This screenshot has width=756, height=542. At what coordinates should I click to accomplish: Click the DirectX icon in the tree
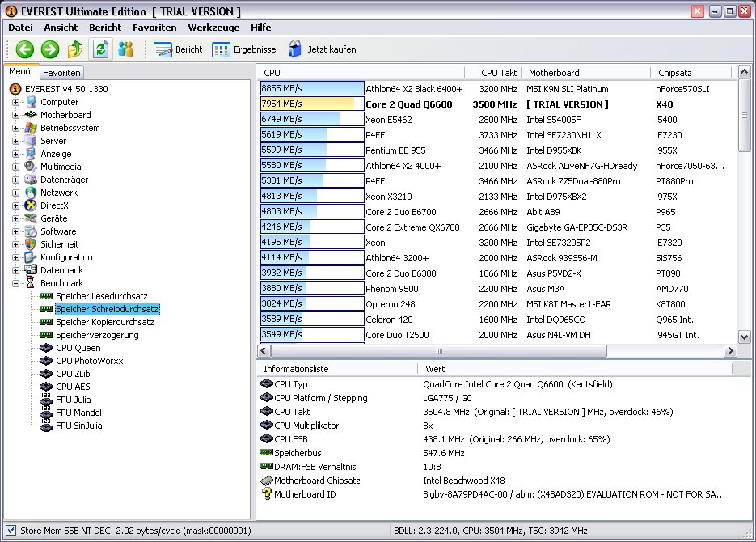[31, 205]
